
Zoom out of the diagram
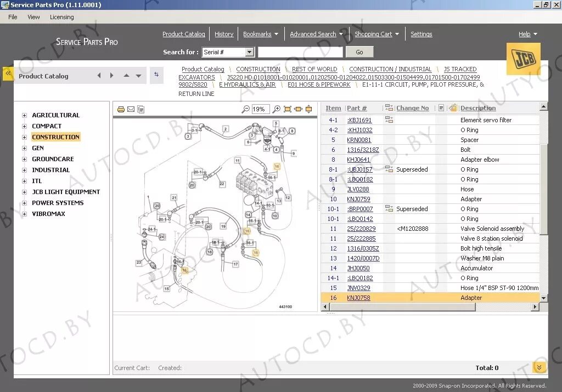245,109
